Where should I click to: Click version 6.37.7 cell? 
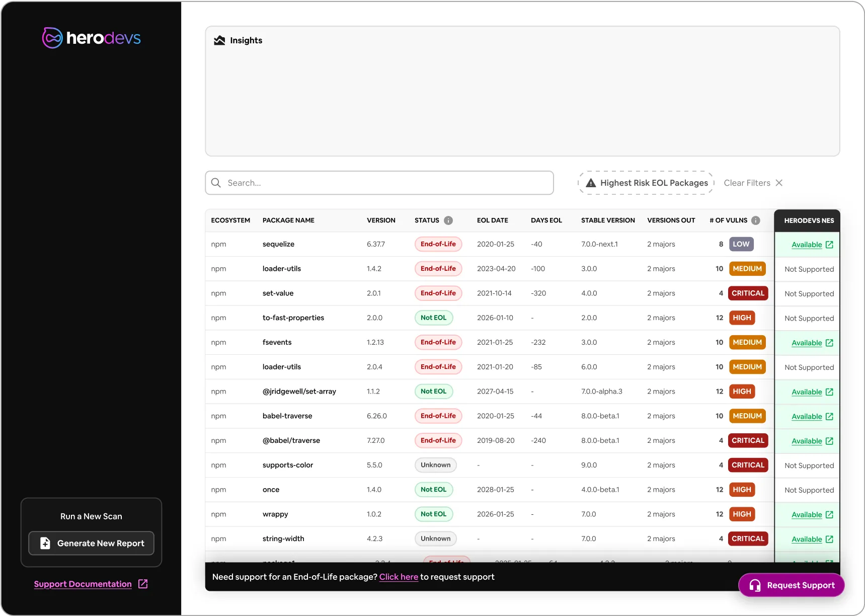pos(376,244)
